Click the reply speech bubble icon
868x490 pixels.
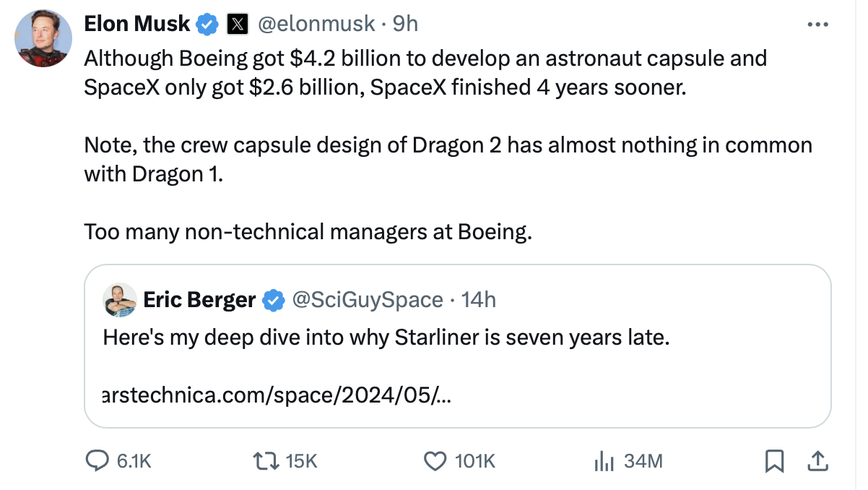tap(96, 460)
